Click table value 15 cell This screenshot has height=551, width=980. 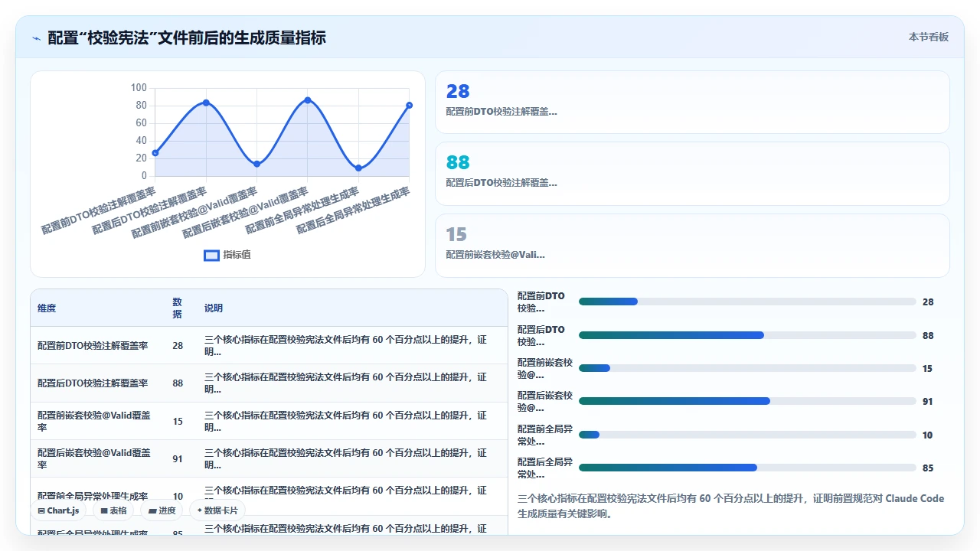(x=178, y=421)
